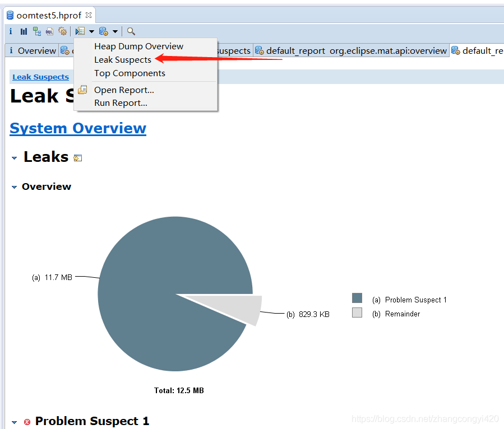The image size is (504, 429).
Task: Open the Overview info icon in toolbar
Action: pos(11,31)
